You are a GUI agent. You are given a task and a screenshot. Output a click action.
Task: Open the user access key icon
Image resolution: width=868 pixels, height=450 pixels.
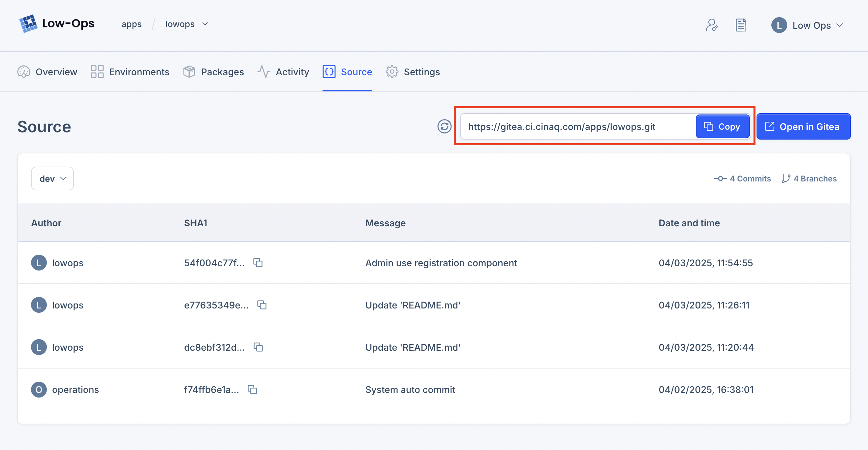711,25
